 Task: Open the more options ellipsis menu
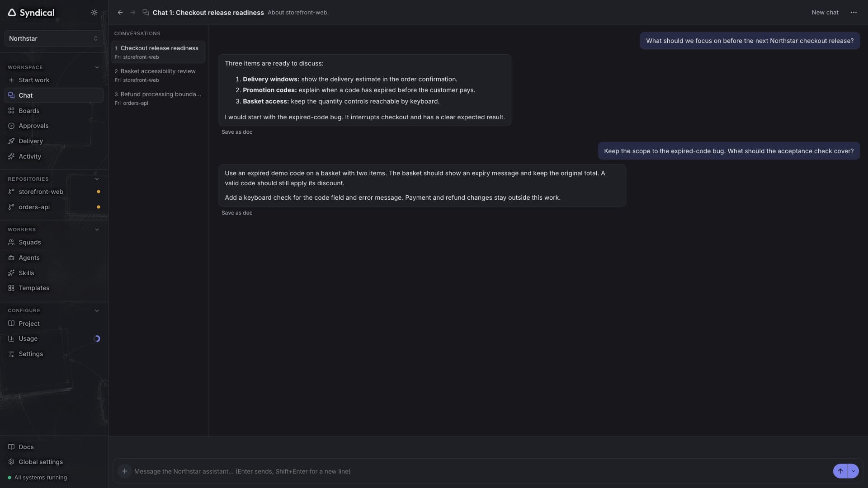pyautogui.click(x=854, y=13)
